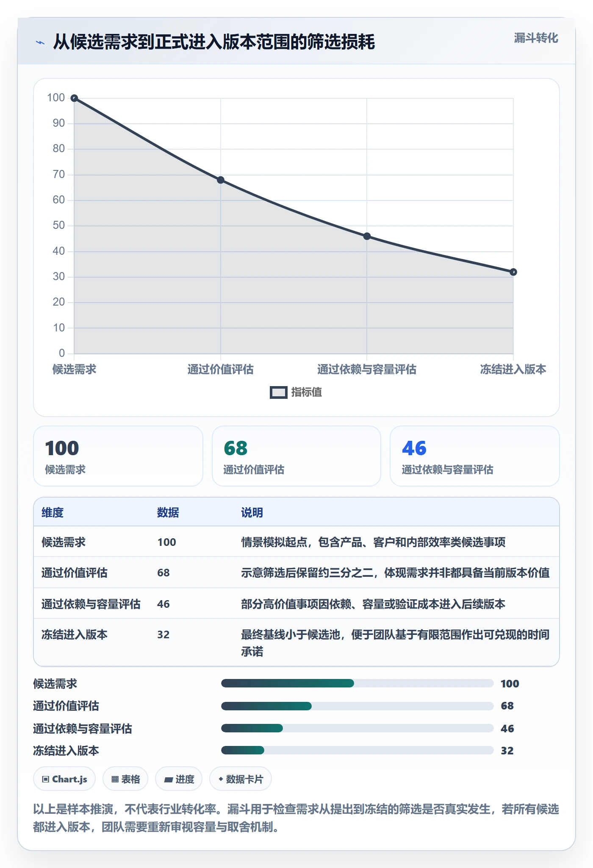Open the stat card showing 100 候选需求
Screen dimensions: 593x868
[118, 456]
